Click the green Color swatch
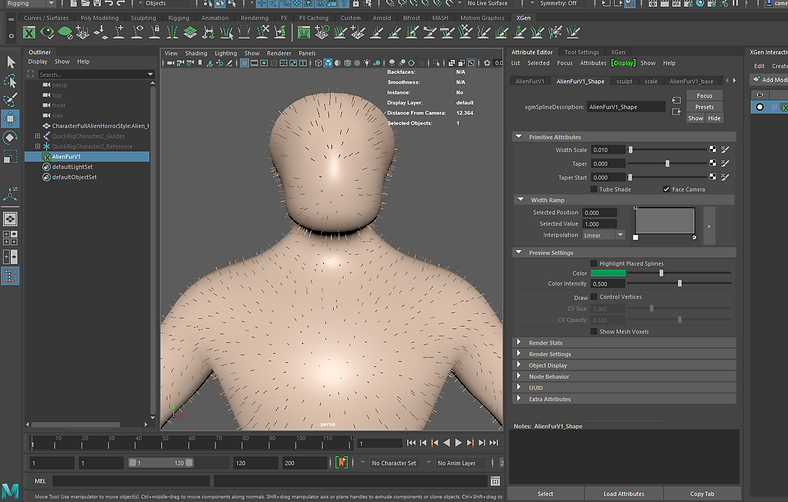 (x=608, y=273)
